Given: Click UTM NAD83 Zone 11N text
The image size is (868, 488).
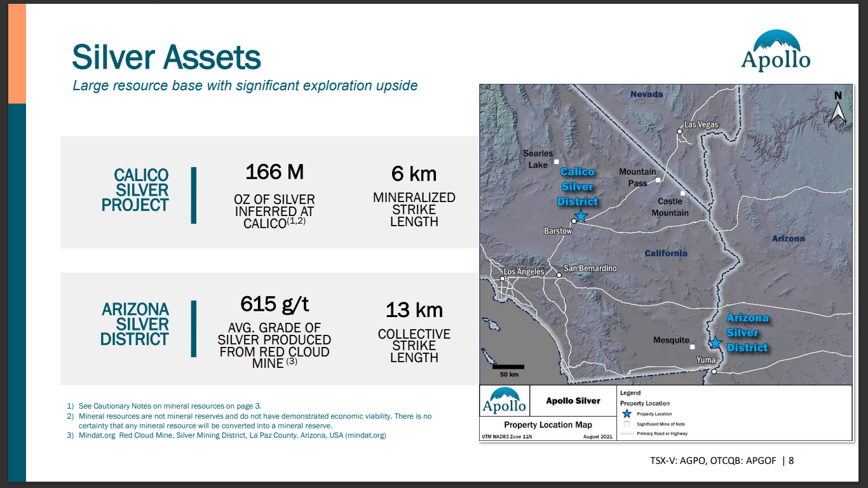Looking at the screenshot, I should 507,437.
